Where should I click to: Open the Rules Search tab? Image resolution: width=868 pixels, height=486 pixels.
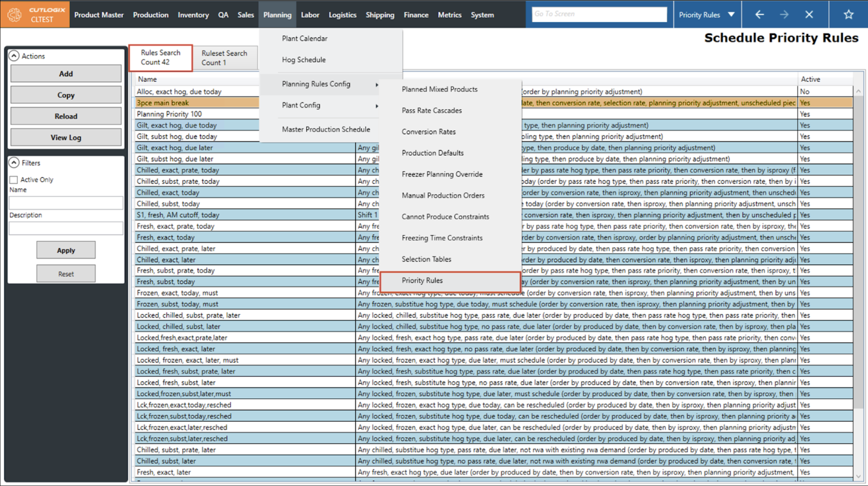click(161, 58)
